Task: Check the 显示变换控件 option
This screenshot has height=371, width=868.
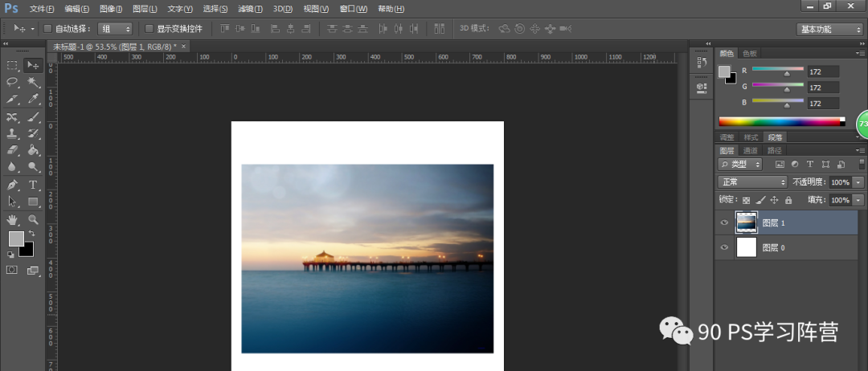Action: [x=149, y=29]
